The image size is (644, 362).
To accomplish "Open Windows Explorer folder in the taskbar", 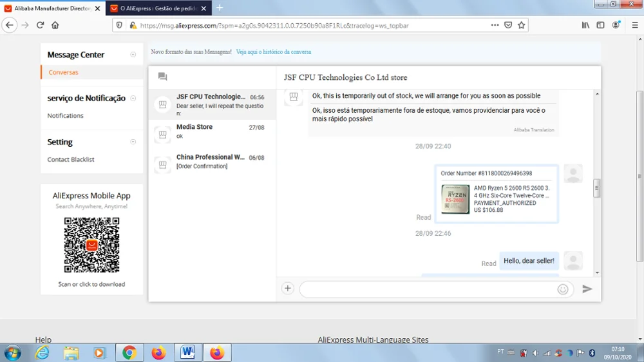I will [71, 352].
